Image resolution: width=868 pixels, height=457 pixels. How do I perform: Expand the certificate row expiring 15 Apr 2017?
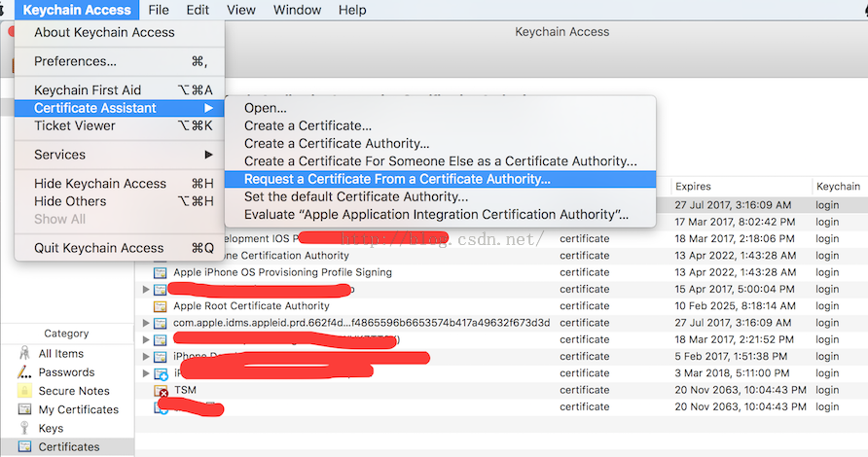tap(147, 290)
